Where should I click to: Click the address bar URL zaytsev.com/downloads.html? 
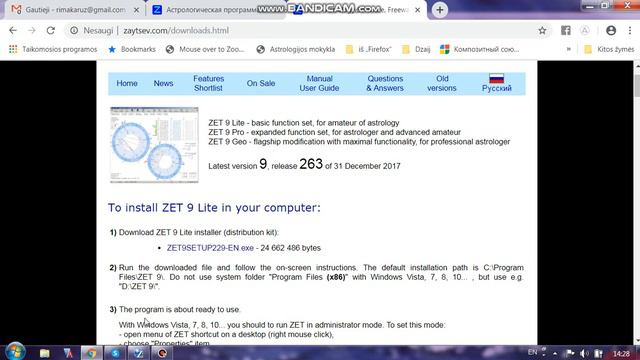tap(176, 31)
